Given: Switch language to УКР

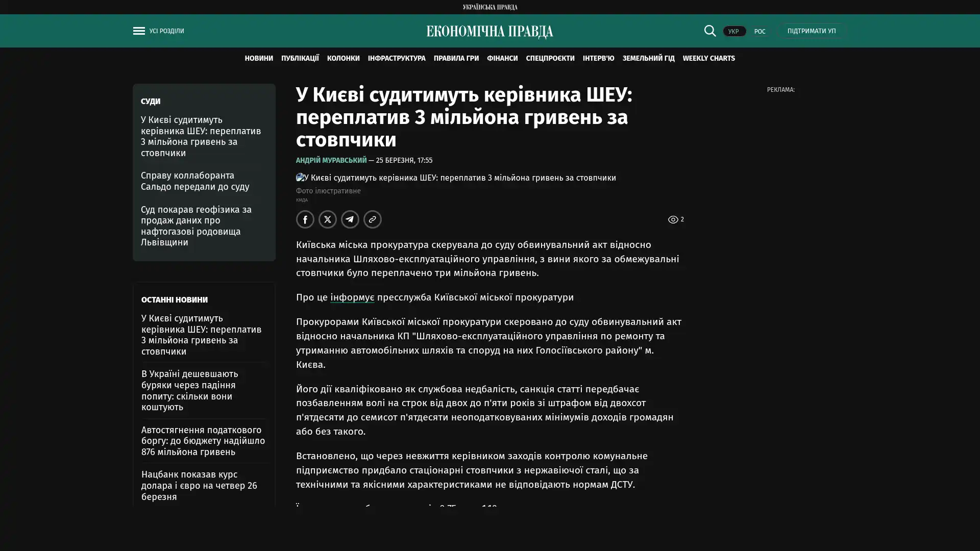Looking at the screenshot, I should [733, 32].
